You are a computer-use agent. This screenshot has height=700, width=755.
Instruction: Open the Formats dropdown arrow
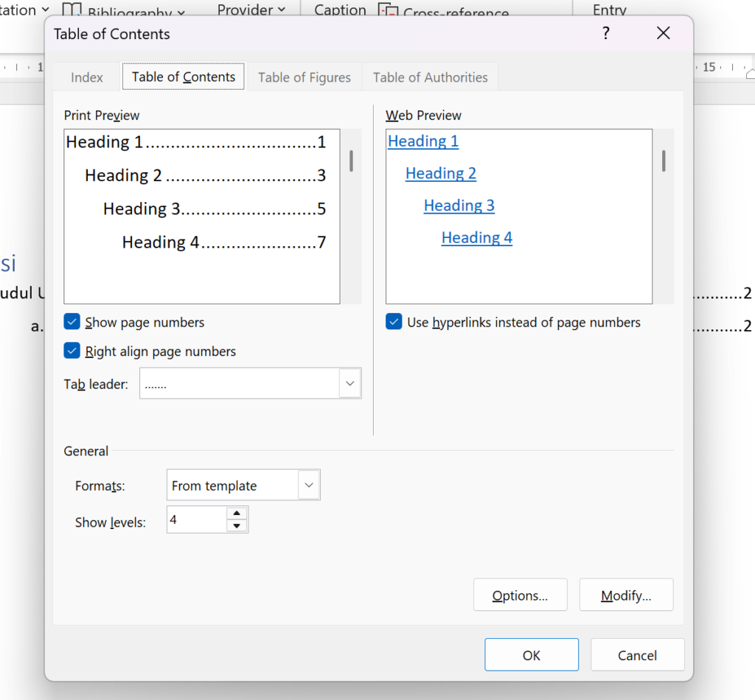(309, 485)
